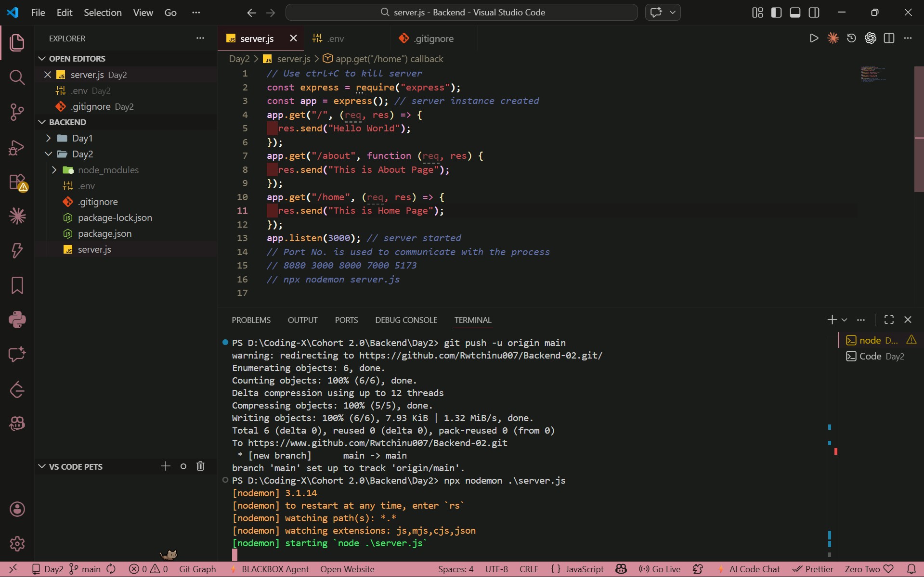Click the Run Code play icon
The width and height of the screenshot is (924, 577).
click(814, 38)
